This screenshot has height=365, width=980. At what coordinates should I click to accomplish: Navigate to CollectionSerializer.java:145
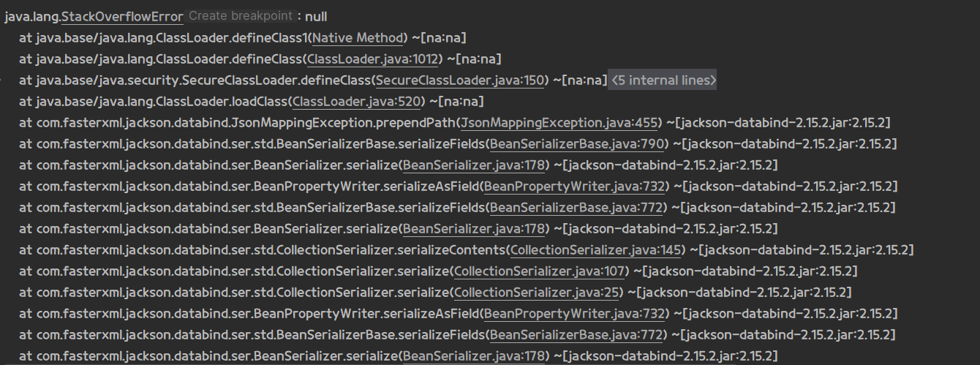coord(596,250)
